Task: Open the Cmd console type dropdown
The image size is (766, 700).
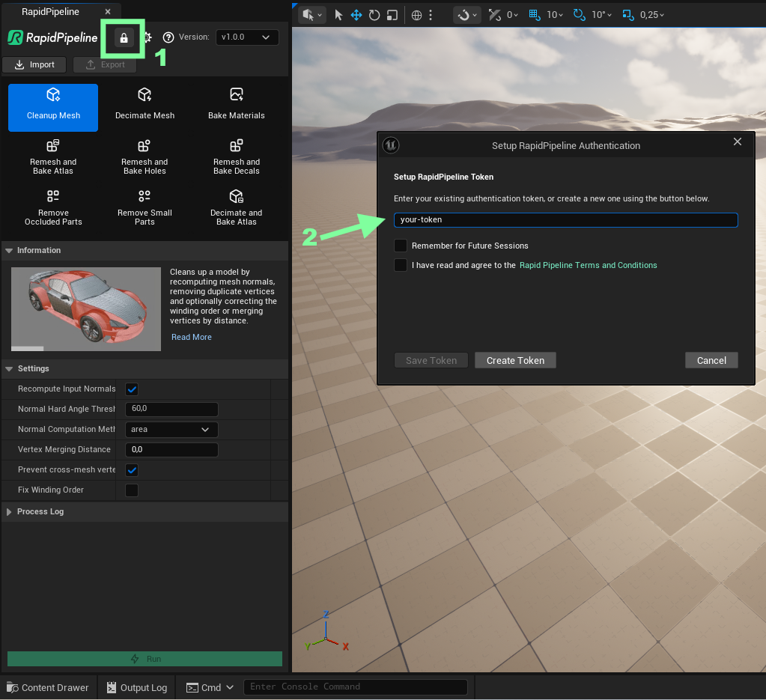Action: (210, 687)
